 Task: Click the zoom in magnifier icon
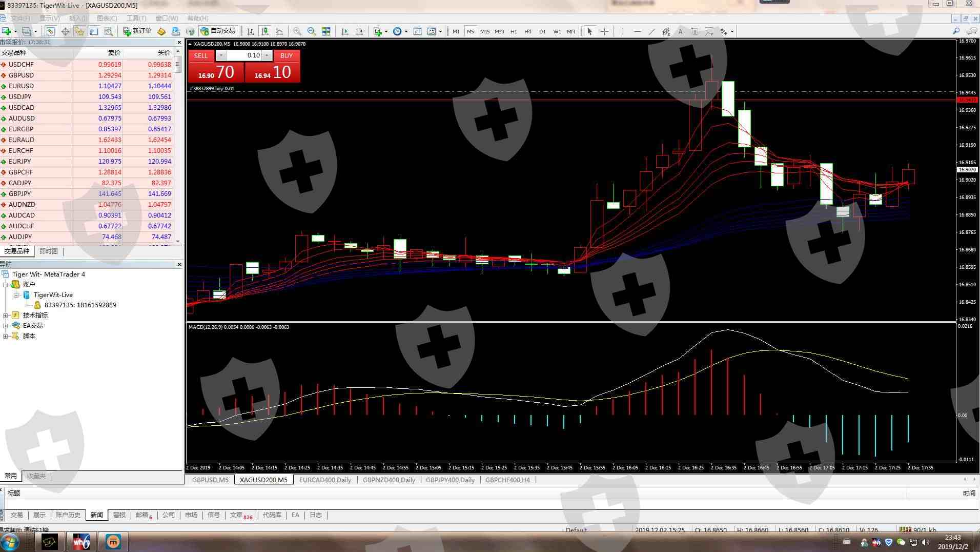click(297, 31)
